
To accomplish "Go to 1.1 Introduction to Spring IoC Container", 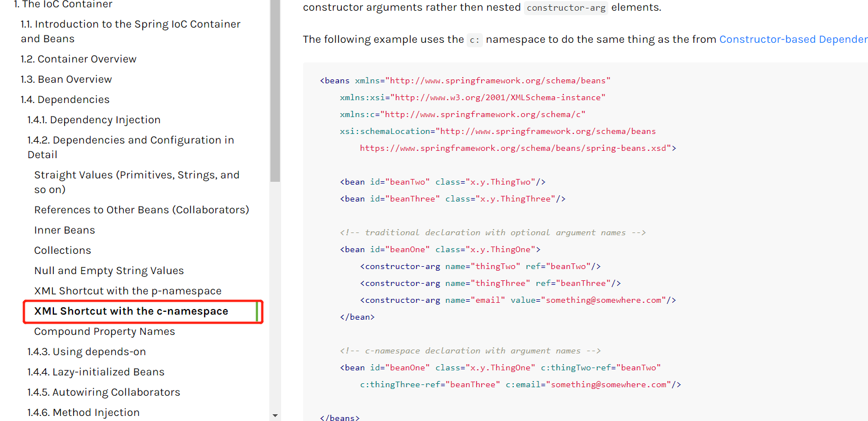I will (x=130, y=32).
